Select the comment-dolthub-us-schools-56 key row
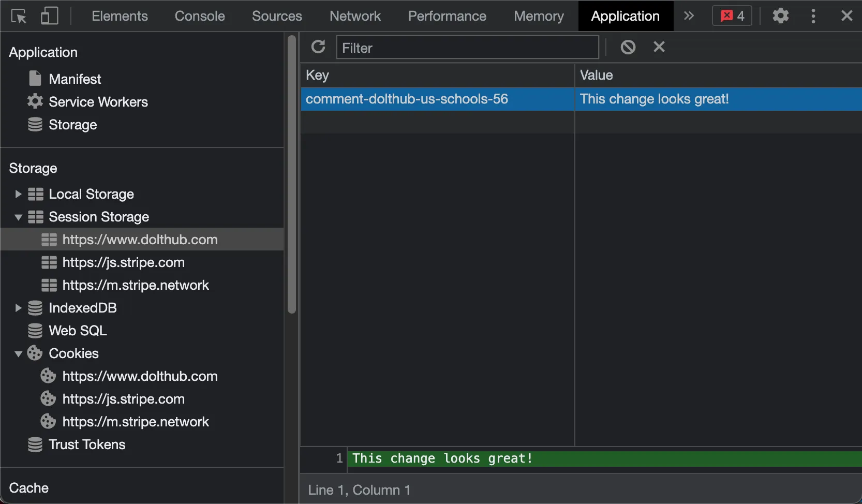This screenshot has width=862, height=504. pyautogui.click(x=407, y=99)
